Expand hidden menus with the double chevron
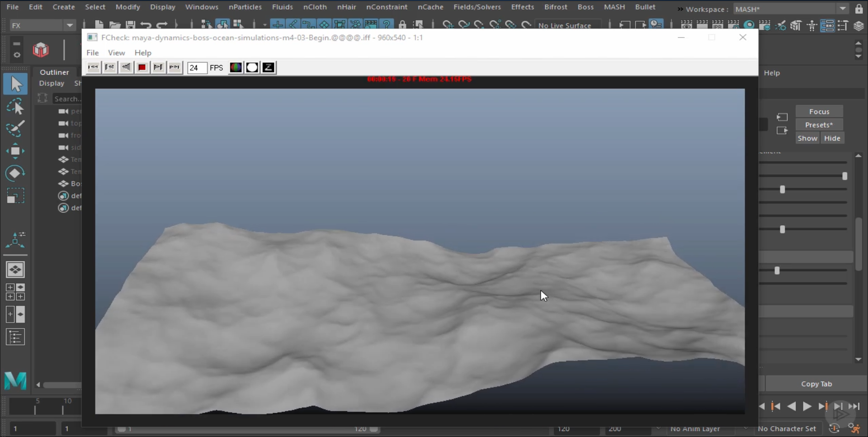This screenshot has height=437, width=868. pos(680,9)
